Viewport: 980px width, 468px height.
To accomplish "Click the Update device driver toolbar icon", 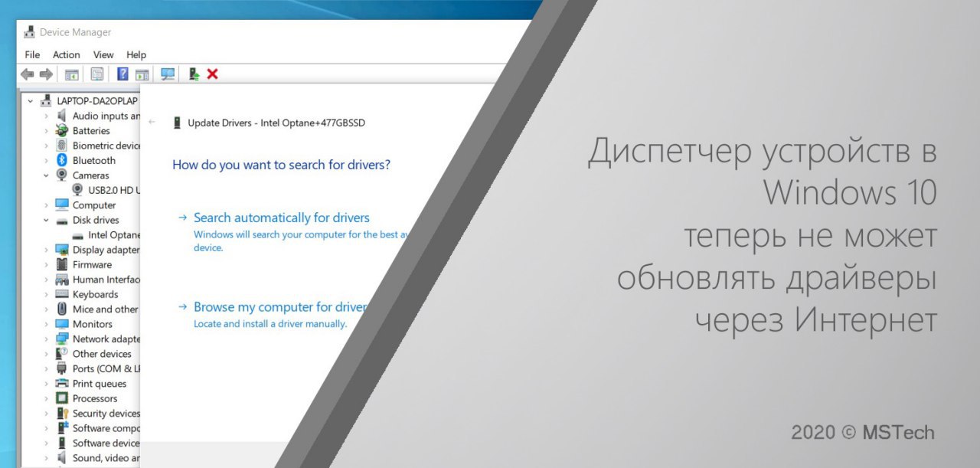I will (194, 74).
